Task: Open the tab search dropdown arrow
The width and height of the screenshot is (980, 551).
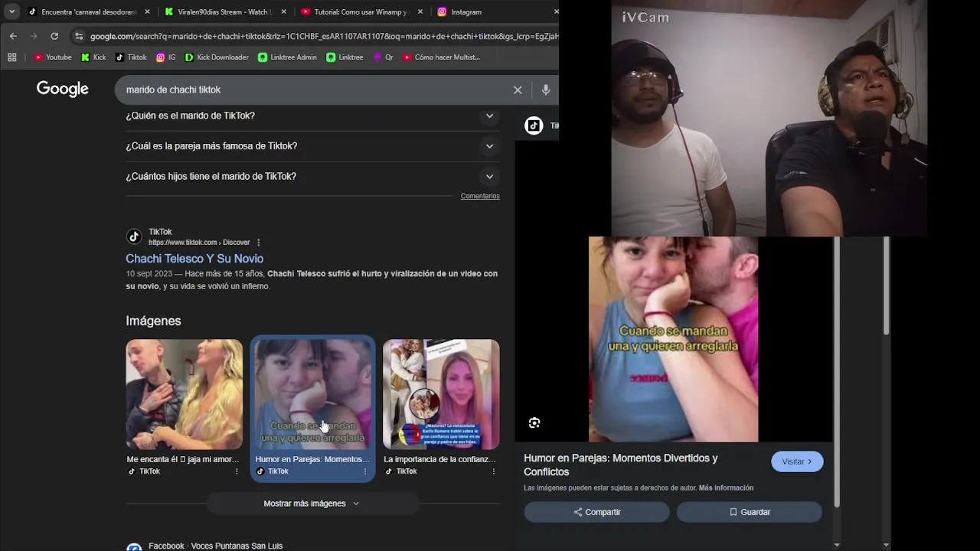Action: [x=11, y=11]
